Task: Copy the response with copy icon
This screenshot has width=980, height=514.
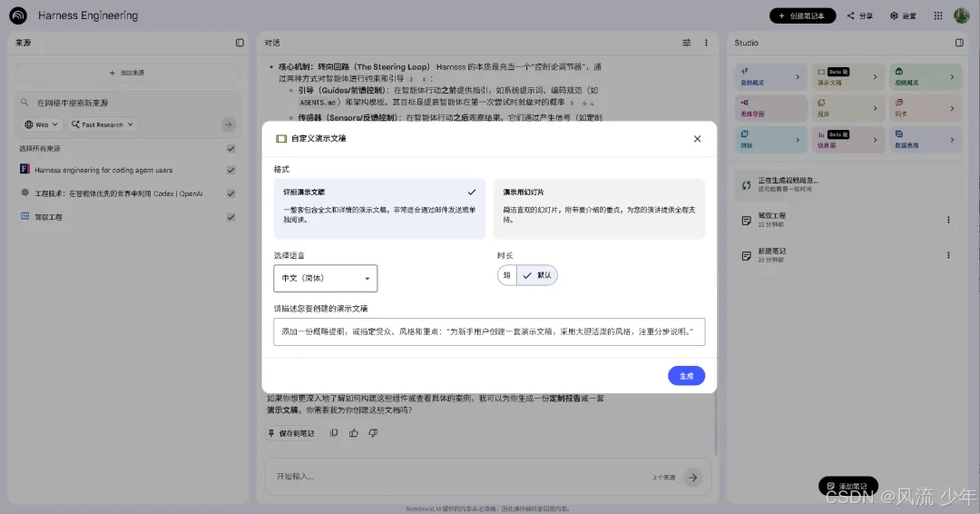Action: (x=334, y=432)
